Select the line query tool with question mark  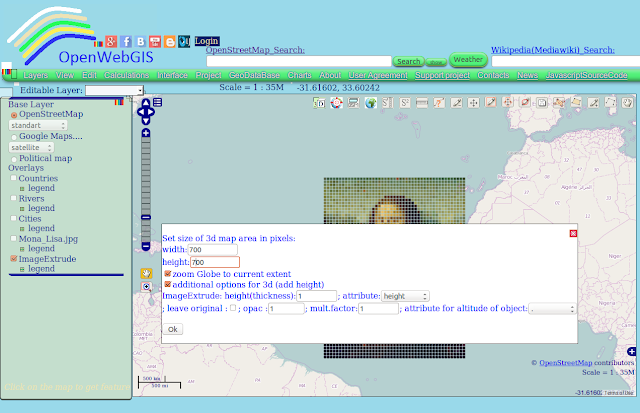439,103
